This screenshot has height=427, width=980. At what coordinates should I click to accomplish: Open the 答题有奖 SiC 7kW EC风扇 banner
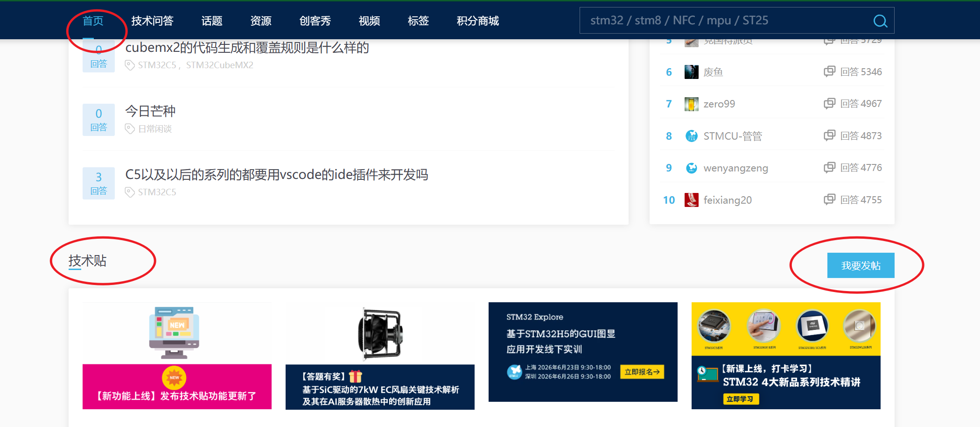380,356
